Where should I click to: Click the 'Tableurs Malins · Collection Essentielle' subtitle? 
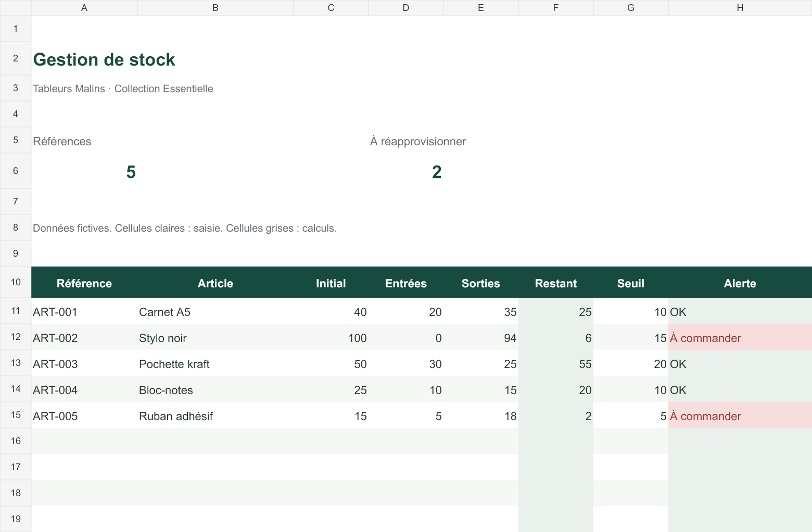[x=123, y=88]
